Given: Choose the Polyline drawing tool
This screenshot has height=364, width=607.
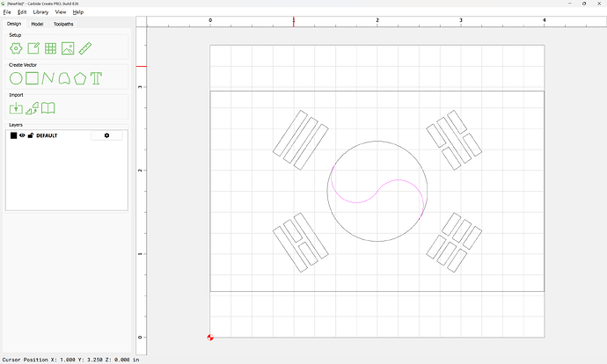Looking at the screenshot, I should pos(48,78).
